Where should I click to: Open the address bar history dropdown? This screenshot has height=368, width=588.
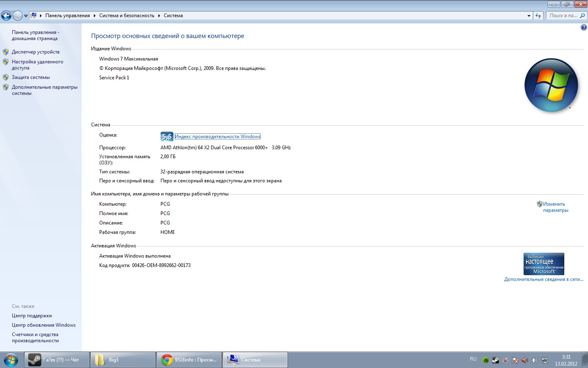pyautogui.click(x=529, y=16)
